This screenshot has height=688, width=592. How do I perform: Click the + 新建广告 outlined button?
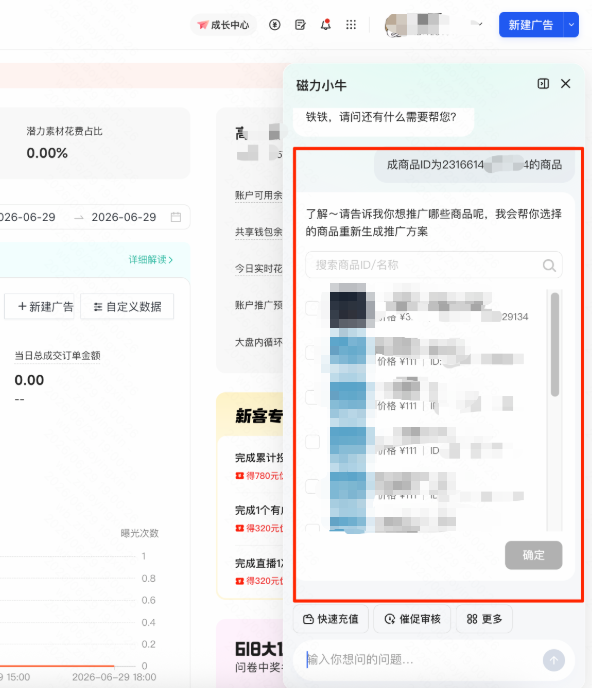39,306
